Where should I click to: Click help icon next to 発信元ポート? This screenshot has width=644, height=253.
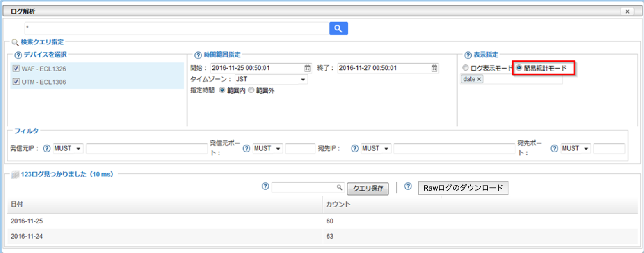(247, 149)
